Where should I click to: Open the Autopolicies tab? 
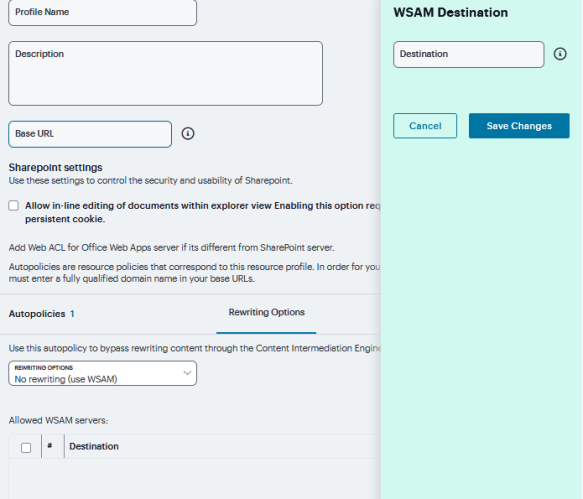point(37,314)
